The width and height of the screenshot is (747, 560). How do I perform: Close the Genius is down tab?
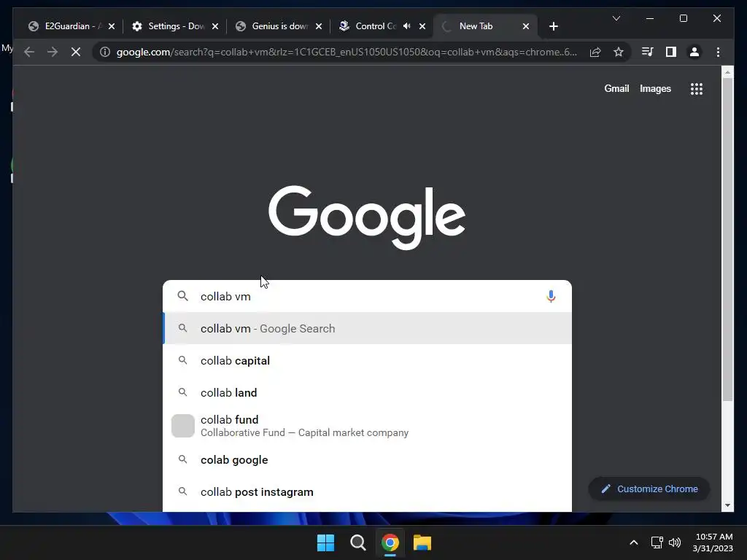coord(319,26)
